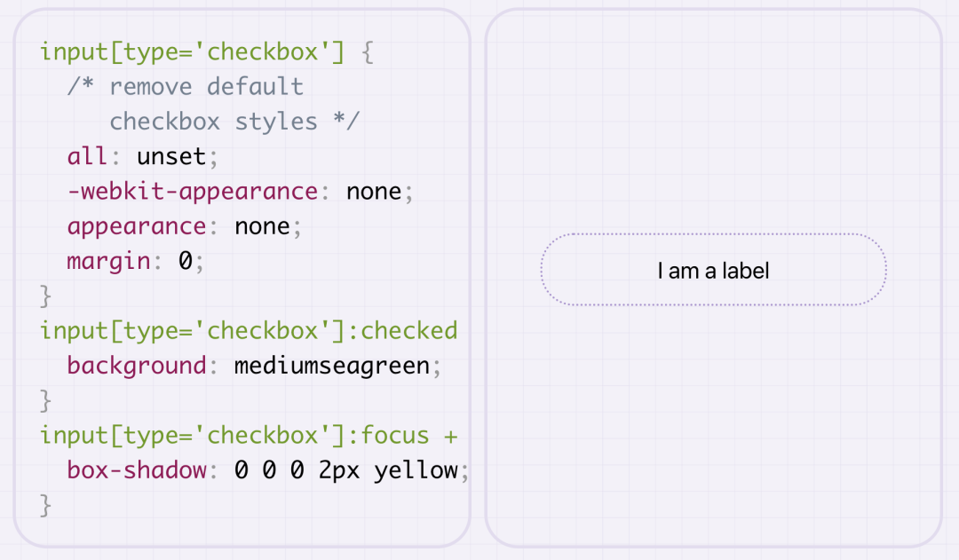Click the 'appearance: none' line

coord(184,227)
